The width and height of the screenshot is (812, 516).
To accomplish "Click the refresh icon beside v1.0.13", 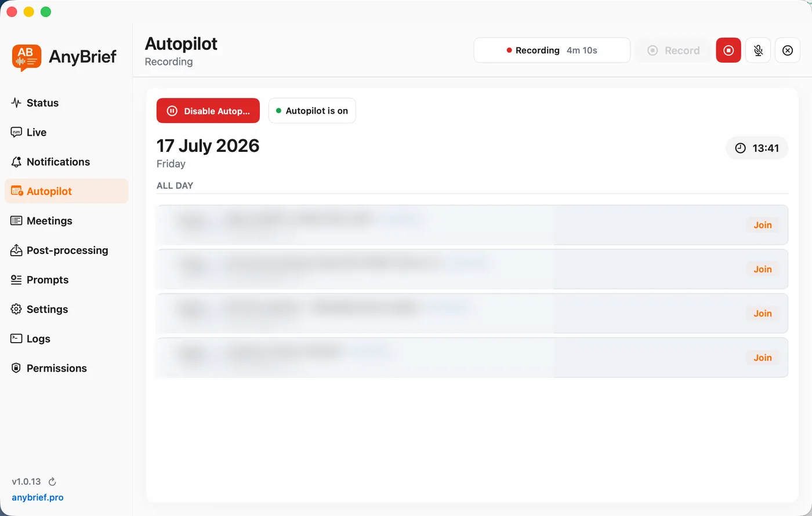I will (52, 482).
